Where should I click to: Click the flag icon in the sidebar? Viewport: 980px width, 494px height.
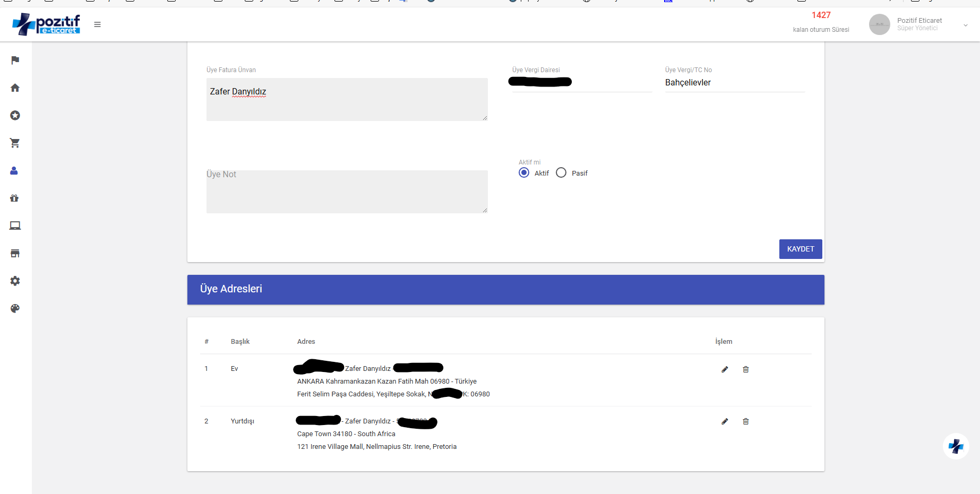click(x=15, y=60)
